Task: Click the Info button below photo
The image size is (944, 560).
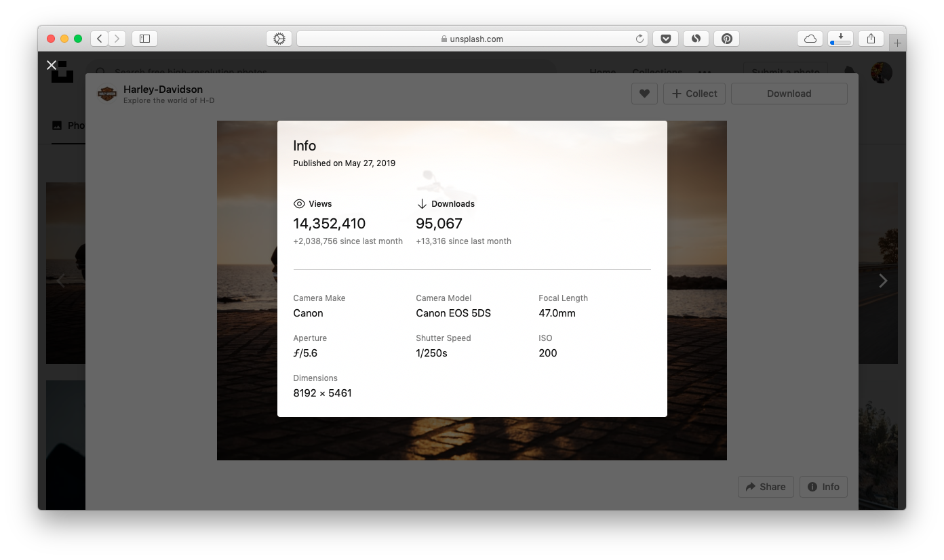Action: point(823,487)
